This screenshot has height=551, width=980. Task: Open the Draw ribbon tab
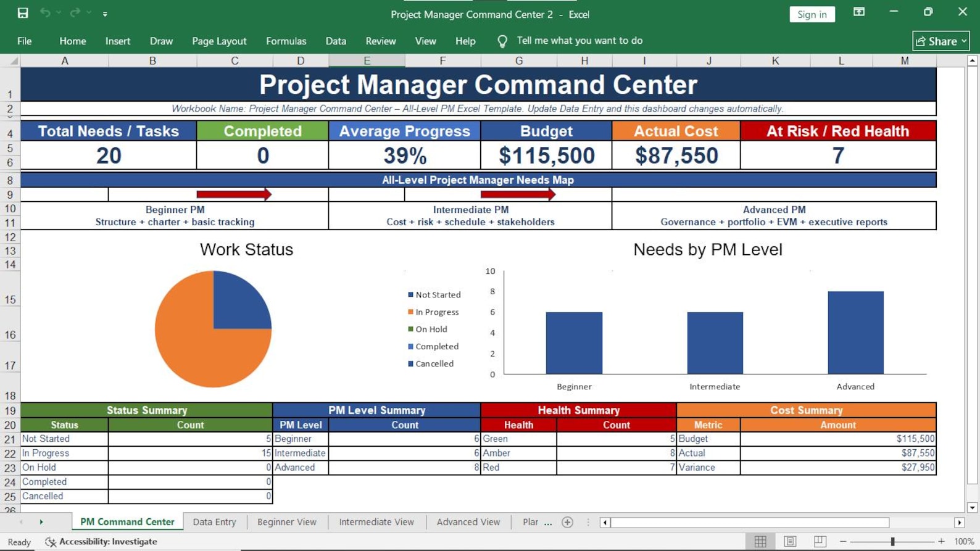click(161, 41)
